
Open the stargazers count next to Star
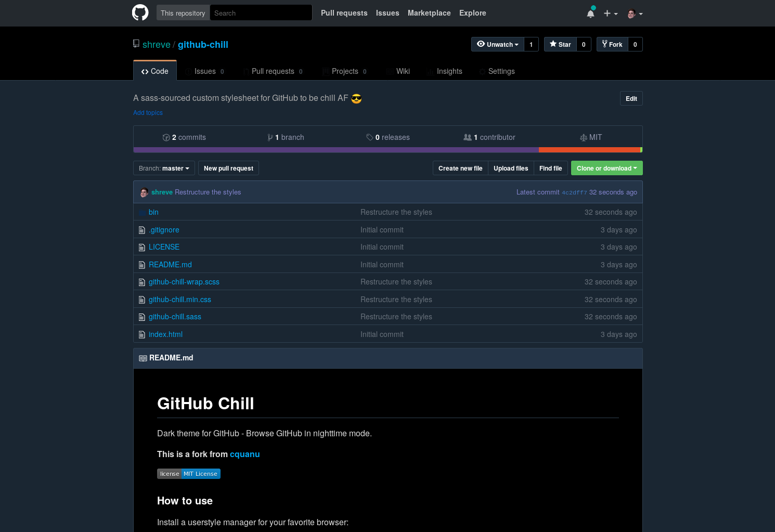point(584,44)
